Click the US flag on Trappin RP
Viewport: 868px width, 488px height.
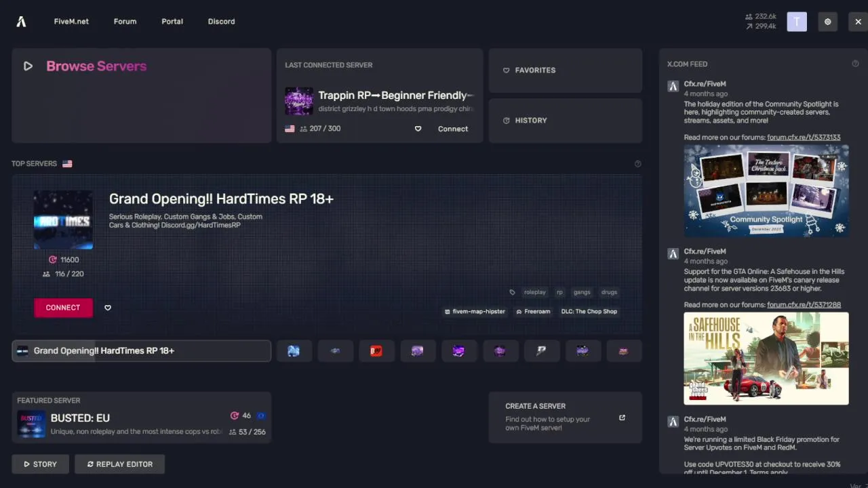290,129
